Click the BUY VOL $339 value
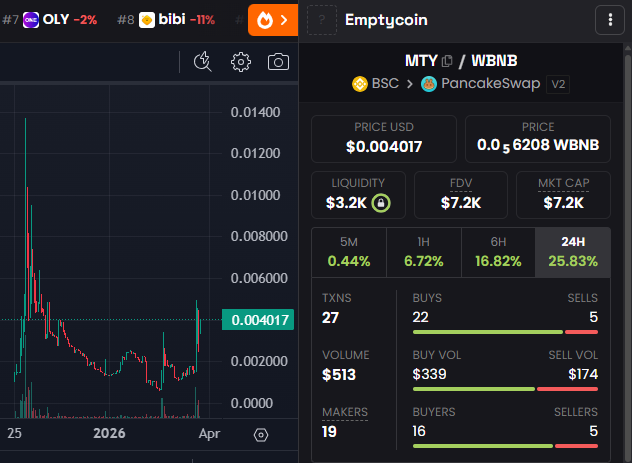The width and height of the screenshot is (632, 463). pos(429,374)
